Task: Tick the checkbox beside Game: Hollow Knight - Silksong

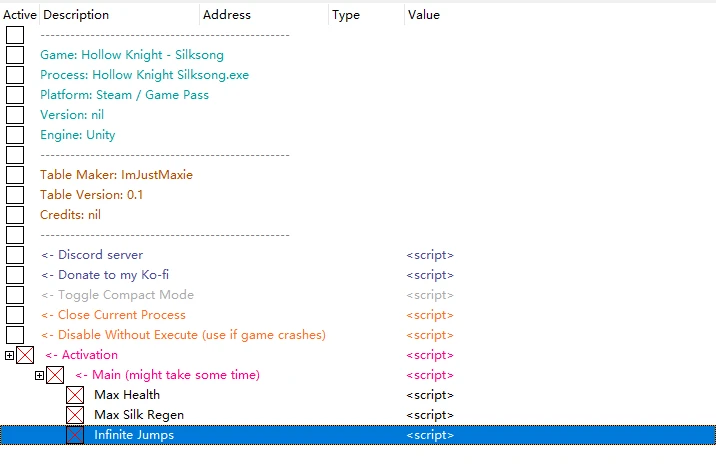Action: [x=15, y=55]
